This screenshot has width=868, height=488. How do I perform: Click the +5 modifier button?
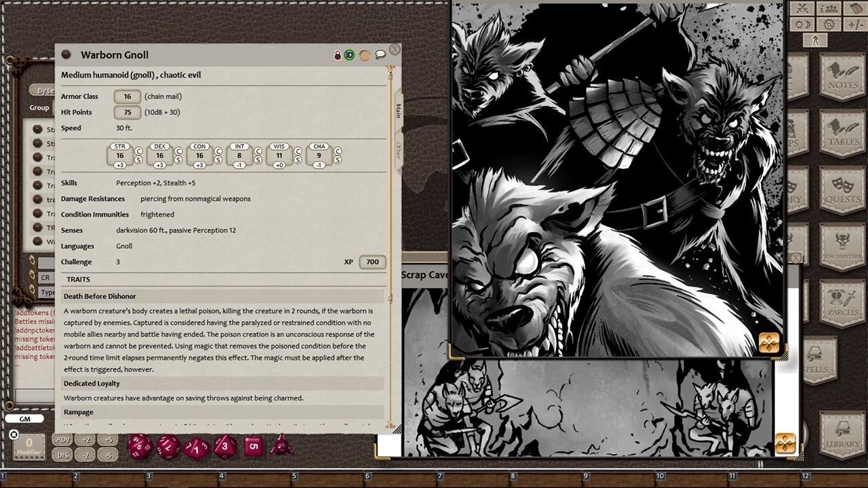pyautogui.click(x=108, y=439)
